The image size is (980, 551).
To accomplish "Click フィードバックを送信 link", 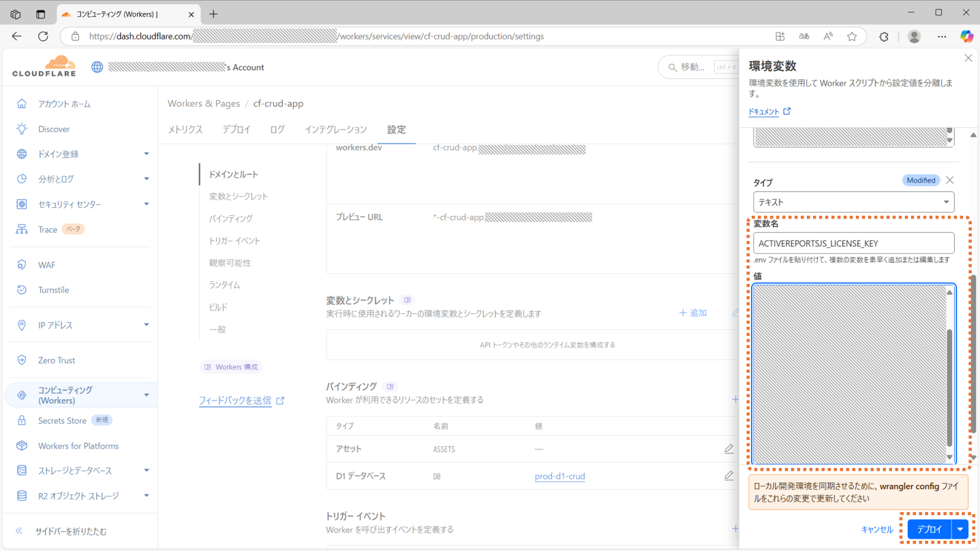I will (241, 400).
